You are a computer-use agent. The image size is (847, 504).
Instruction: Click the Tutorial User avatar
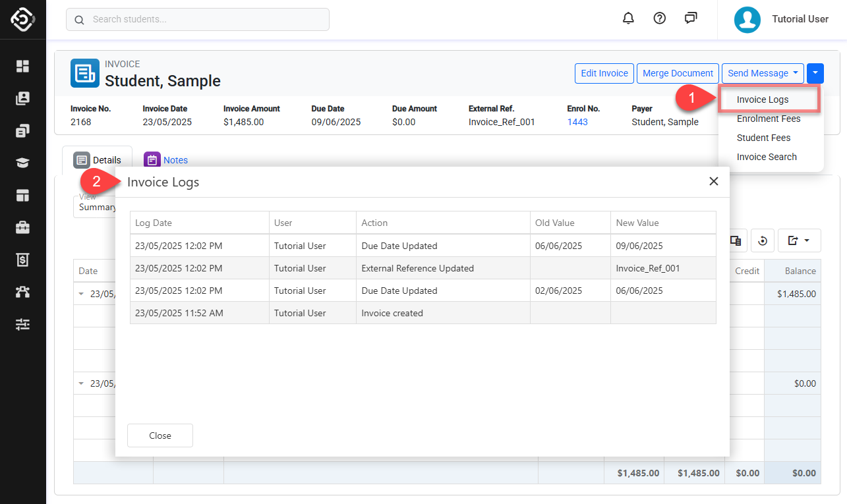[x=747, y=20]
